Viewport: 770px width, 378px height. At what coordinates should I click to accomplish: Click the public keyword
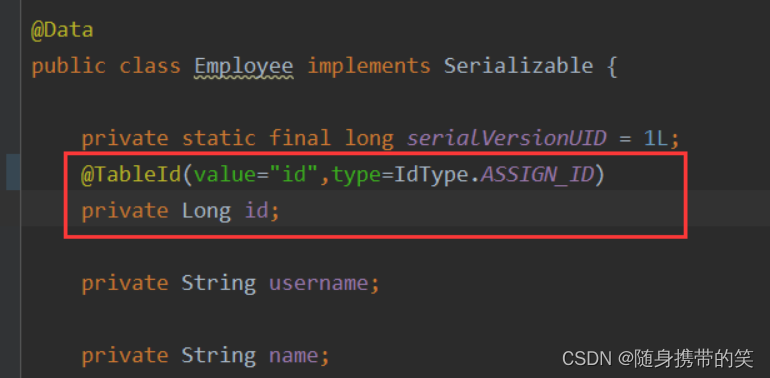pos(68,67)
